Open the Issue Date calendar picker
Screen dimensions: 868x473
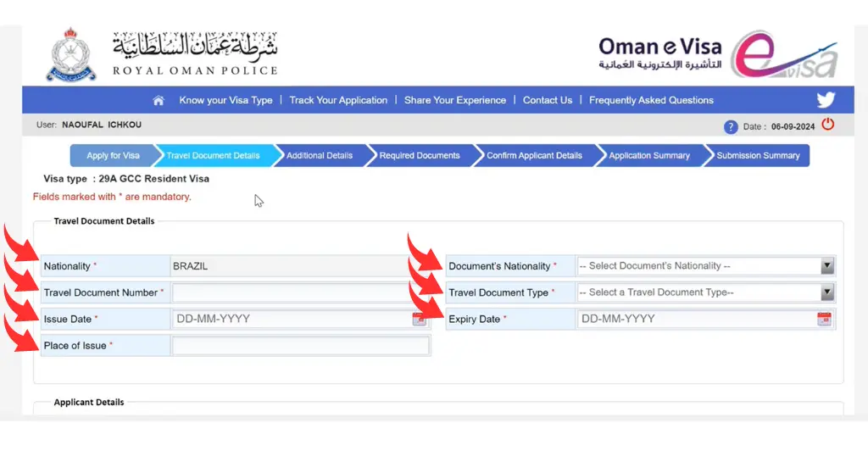click(x=419, y=319)
